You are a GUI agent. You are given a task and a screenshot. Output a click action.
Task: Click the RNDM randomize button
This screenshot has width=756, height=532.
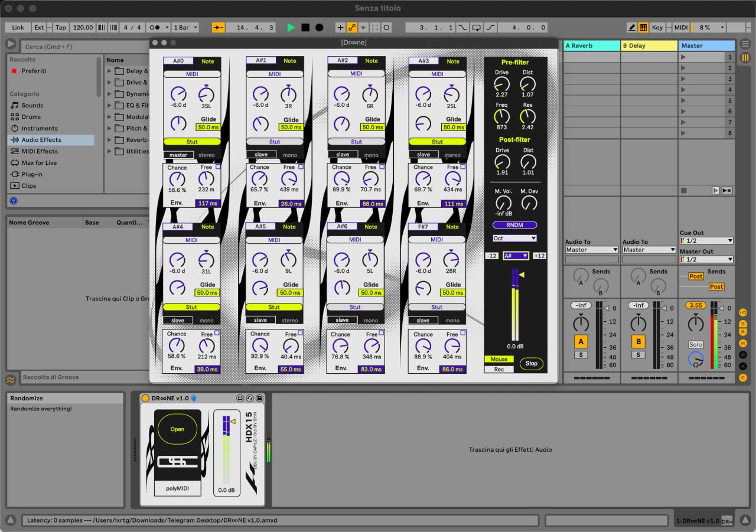pos(515,225)
